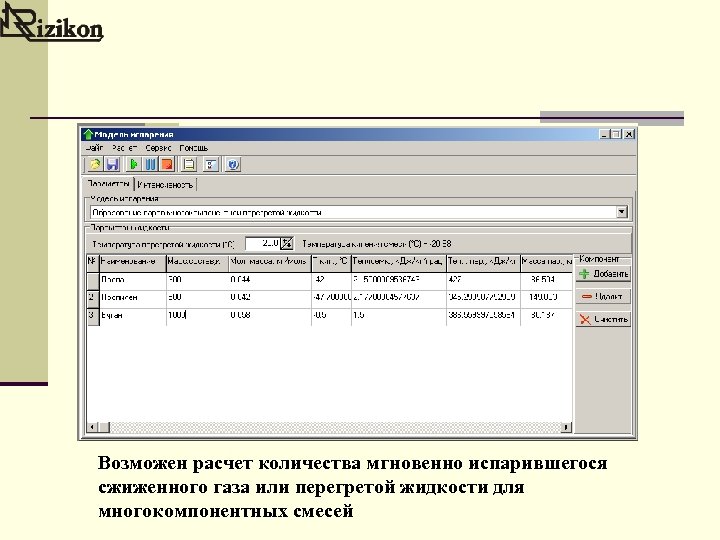This screenshot has width=720, height=540.
Task: Click the mass cell 1000 in Бутан row
Action: click(197, 317)
